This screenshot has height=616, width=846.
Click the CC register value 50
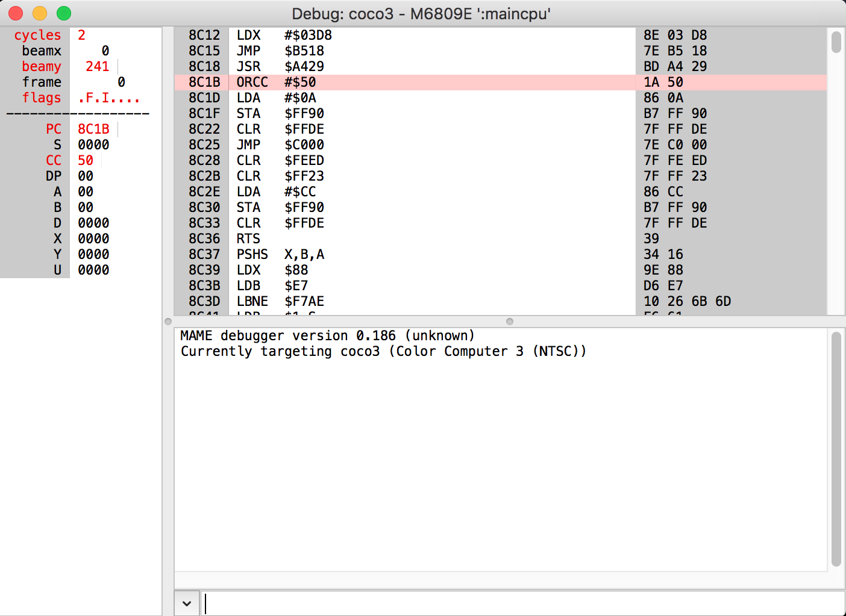[x=85, y=160]
